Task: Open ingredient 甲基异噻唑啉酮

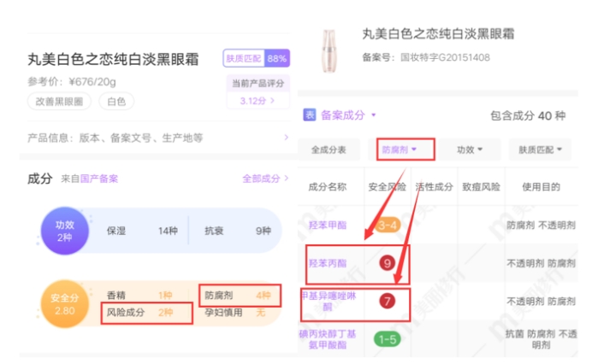Action: click(x=329, y=302)
